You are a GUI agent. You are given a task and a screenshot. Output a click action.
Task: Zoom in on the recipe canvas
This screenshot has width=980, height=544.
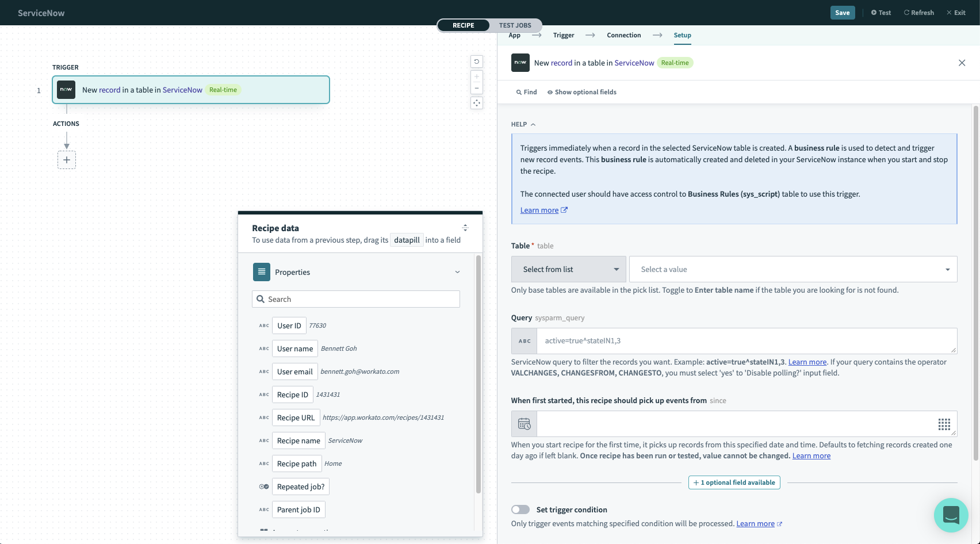click(x=477, y=76)
